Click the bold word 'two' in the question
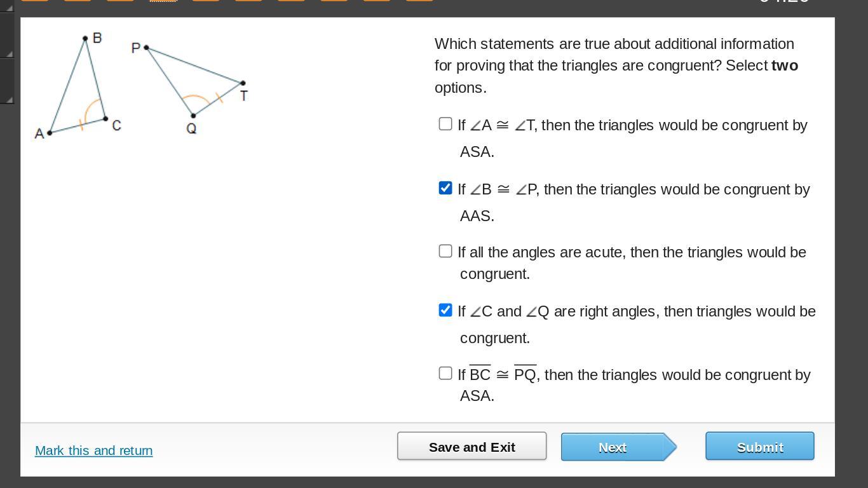Image resolution: width=868 pixels, height=488 pixels. [x=785, y=65]
